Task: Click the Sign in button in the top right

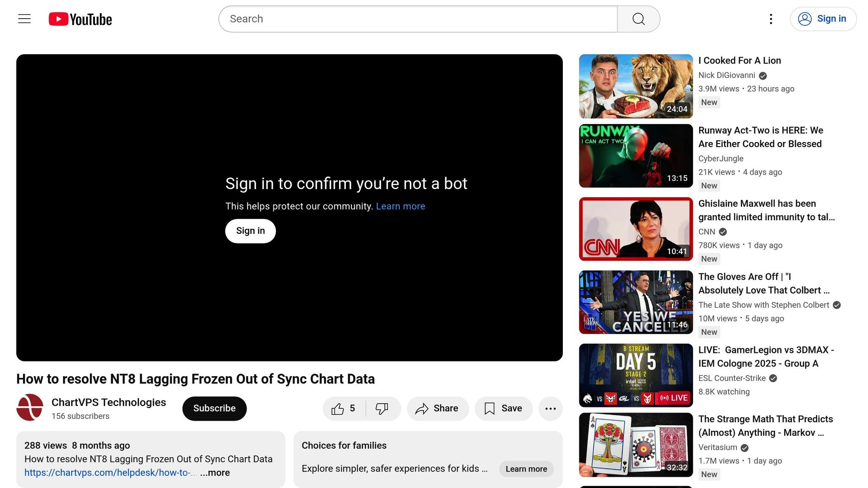Action: pyautogui.click(x=823, y=19)
